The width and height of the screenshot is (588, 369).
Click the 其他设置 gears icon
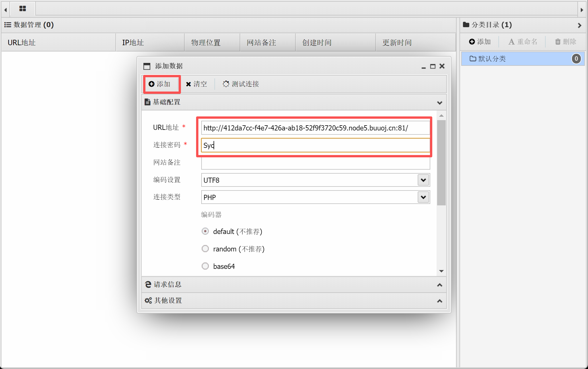pos(148,300)
